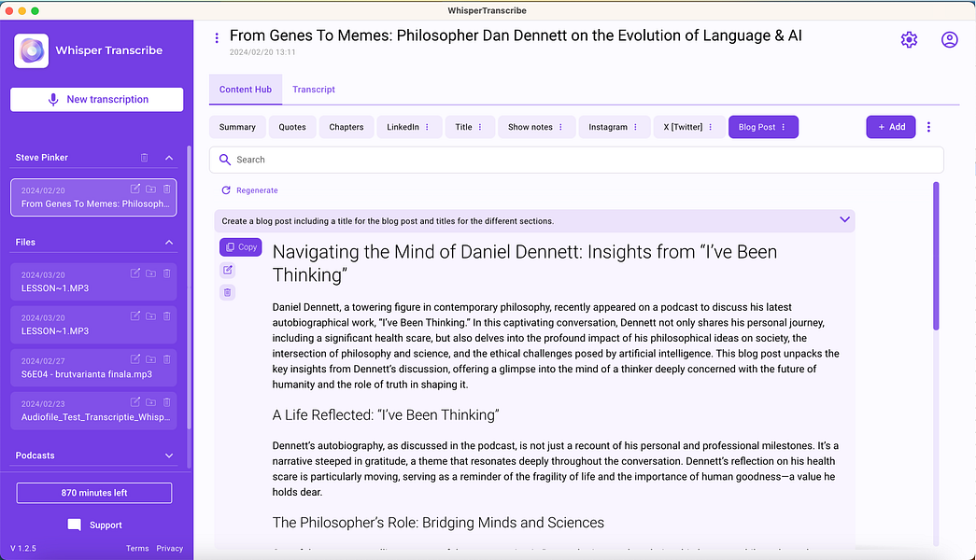976x560 pixels.
Task: Click the Whisper Transcribe app logo
Action: (32, 50)
